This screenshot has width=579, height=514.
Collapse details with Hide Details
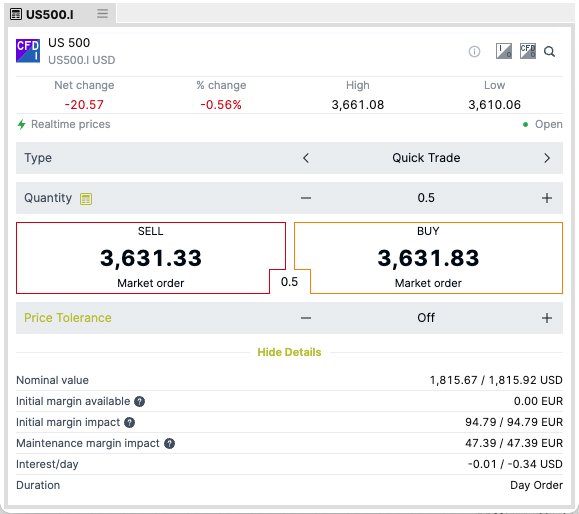(x=289, y=352)
